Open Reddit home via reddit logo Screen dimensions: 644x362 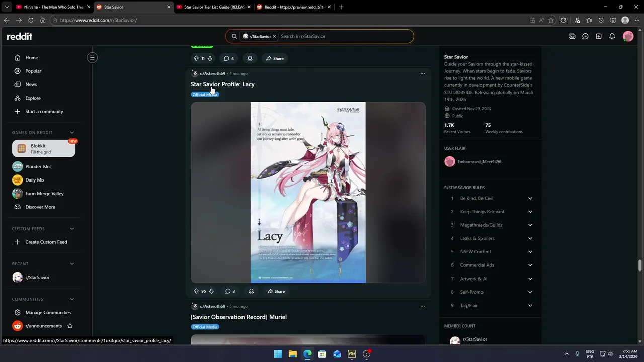[19, 36]
